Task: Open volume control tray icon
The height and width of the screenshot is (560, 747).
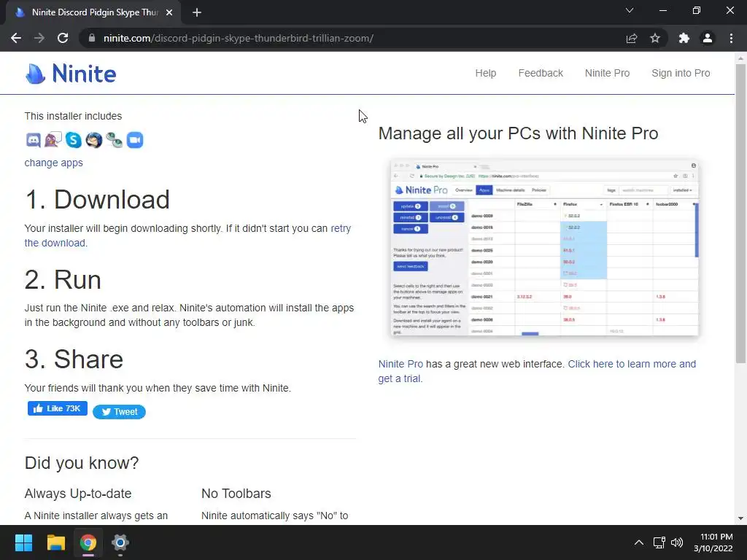Action: pyautogui.click(x=676, y=542)
